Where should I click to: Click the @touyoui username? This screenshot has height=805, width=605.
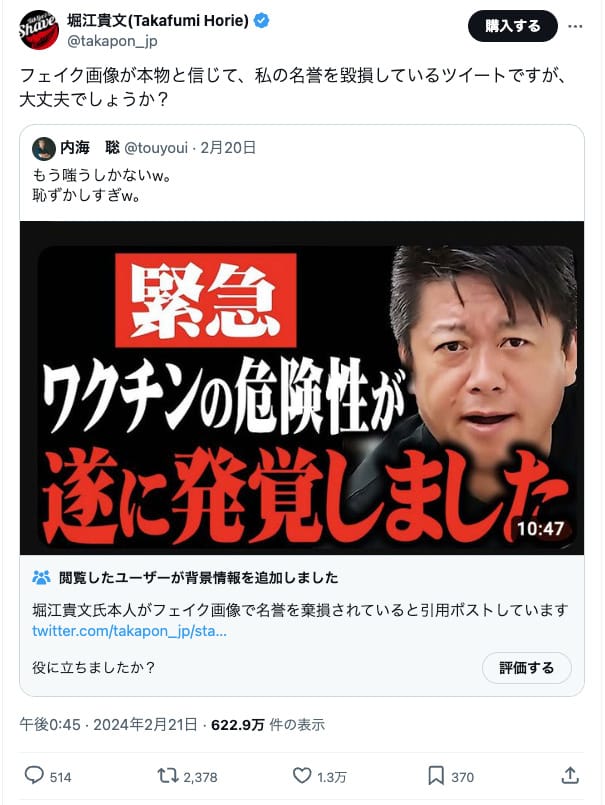pos(156,148)
